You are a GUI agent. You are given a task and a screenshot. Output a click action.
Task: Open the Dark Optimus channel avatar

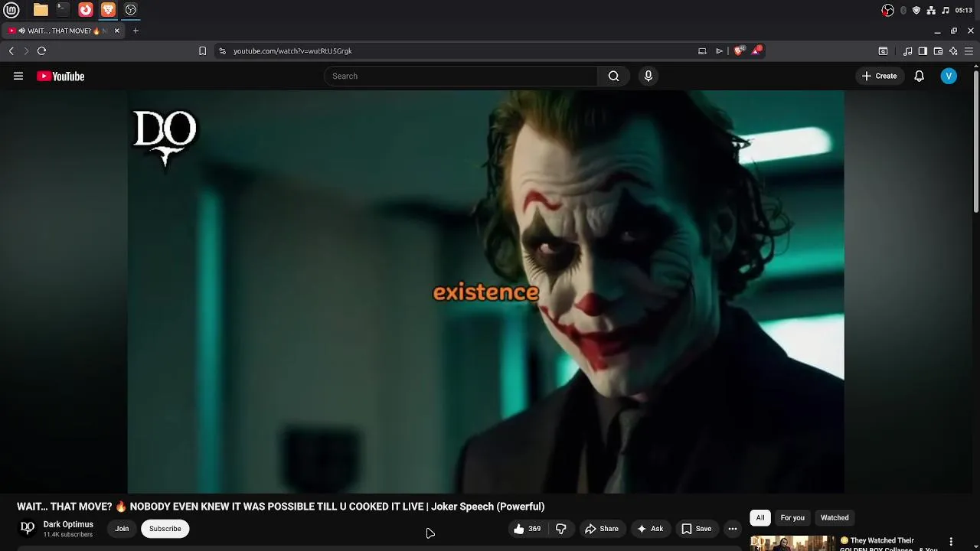tap(28, 528)
